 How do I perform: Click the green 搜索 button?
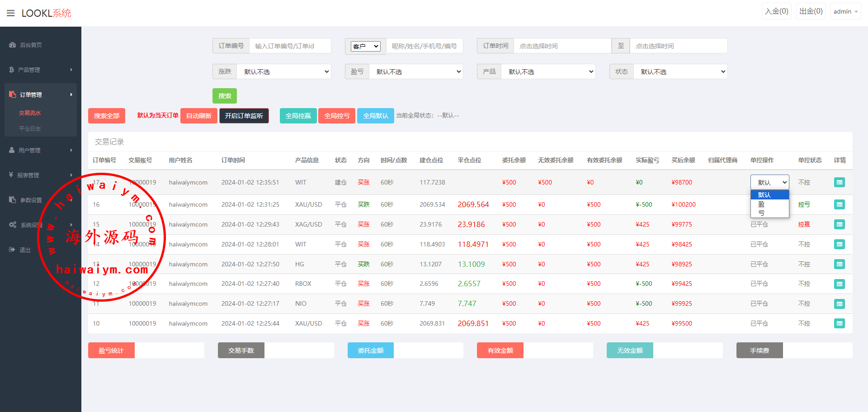[x=225, y=96]
